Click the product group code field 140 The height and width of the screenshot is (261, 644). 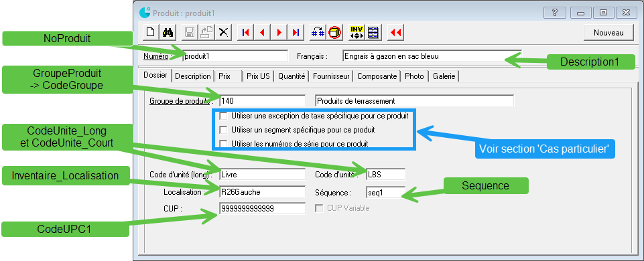263,100
